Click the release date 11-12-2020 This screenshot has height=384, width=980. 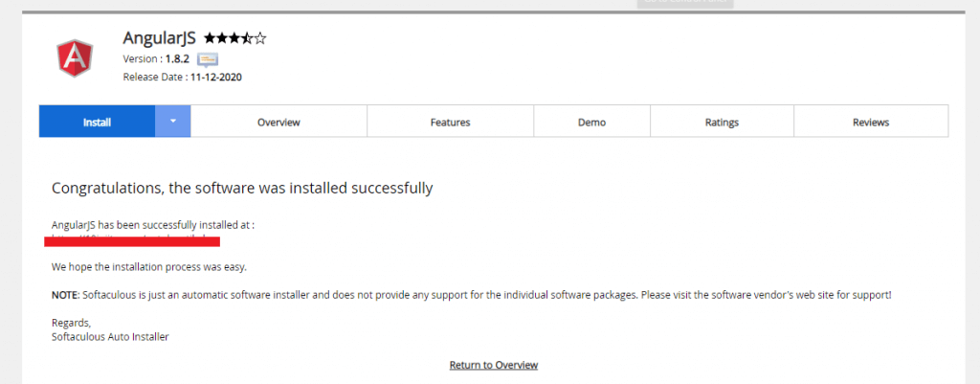coord(216,78)
